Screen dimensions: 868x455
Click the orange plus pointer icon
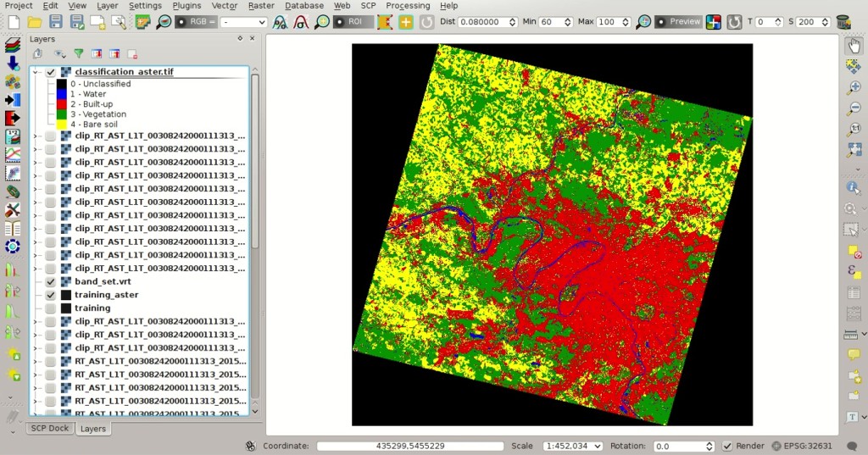pyautogui.click(x=406, y=22)
